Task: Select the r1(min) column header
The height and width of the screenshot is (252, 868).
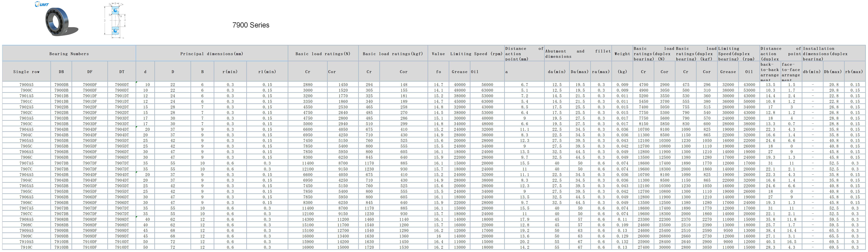Action: (x=267, y=71)
